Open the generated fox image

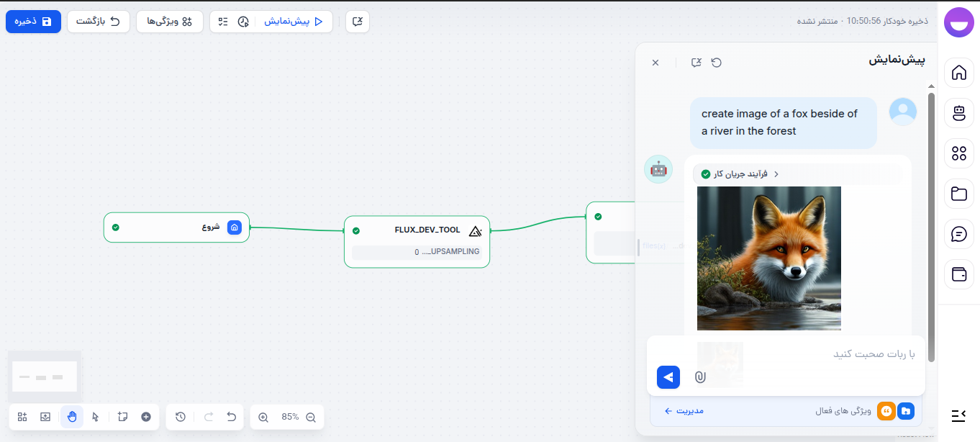pyautogui.click(x=768, y=258)
